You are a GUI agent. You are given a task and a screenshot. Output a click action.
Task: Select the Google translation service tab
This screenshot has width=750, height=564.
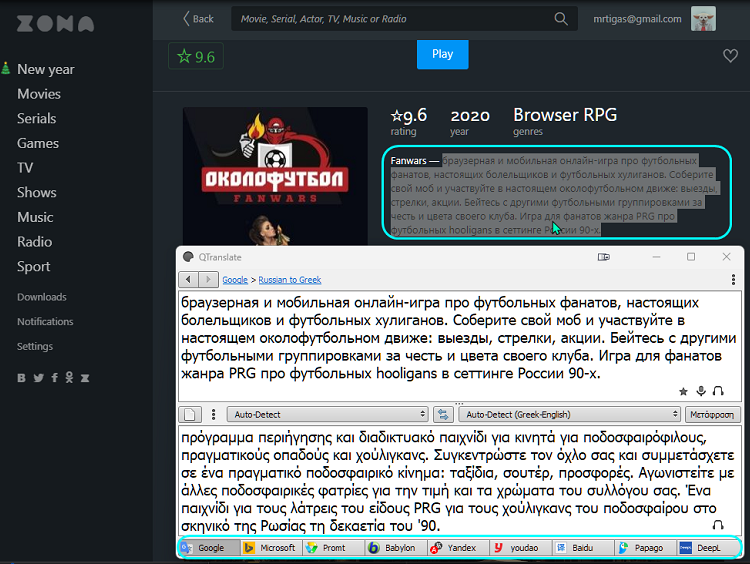click(210, 548)
